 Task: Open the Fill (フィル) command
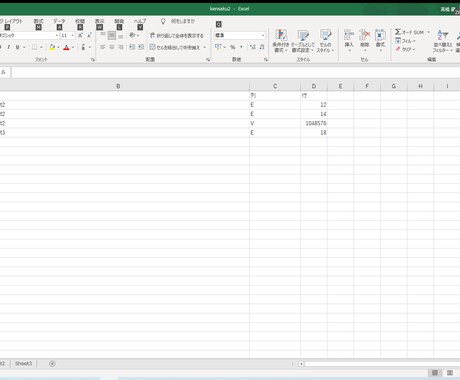coord(405,41)
